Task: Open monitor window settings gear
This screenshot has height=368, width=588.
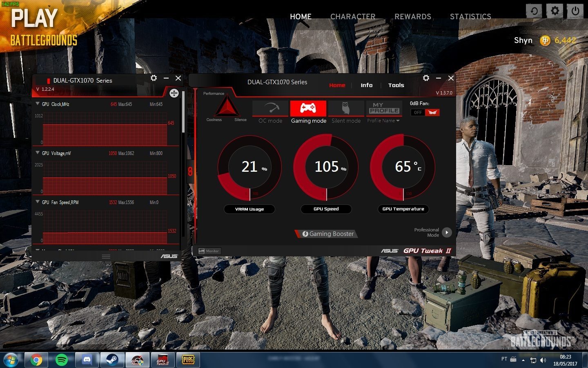Action: click(154, 78)
